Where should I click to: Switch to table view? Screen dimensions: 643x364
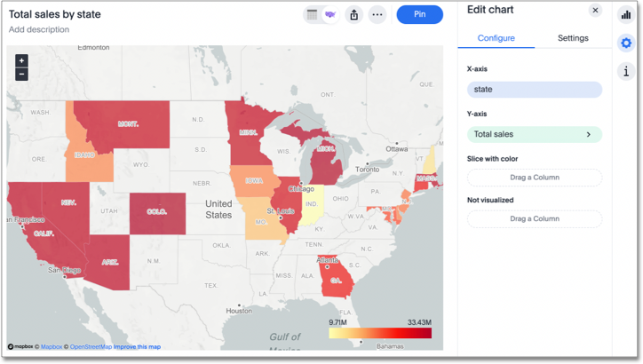pos(313,14)
